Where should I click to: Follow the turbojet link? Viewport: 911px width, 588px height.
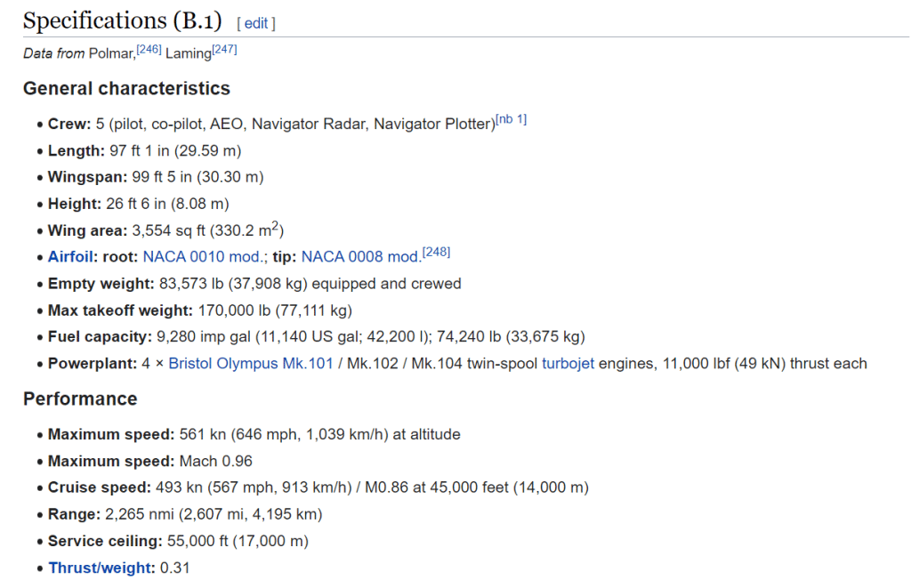tap(568, 364)
